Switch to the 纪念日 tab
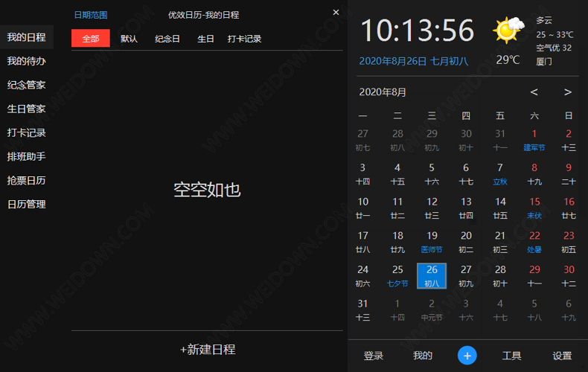The height and width of the screenshot is (372, 588). point(167,39)
